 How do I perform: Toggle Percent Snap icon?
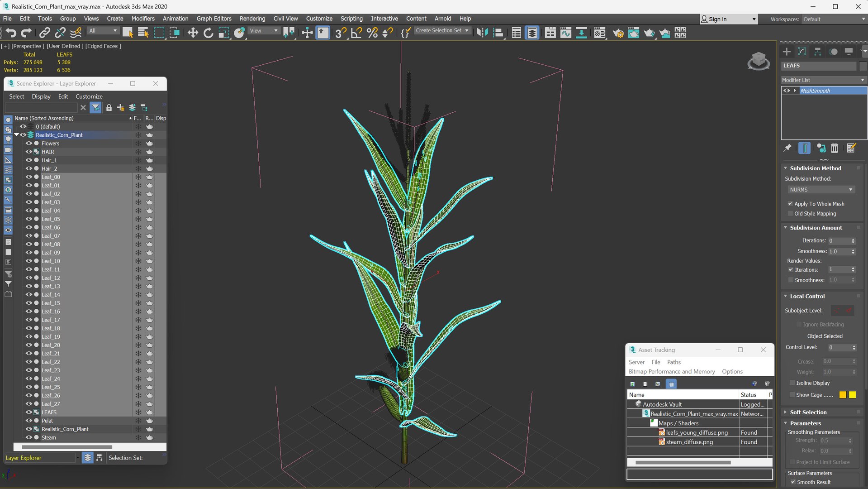[372, 33]
